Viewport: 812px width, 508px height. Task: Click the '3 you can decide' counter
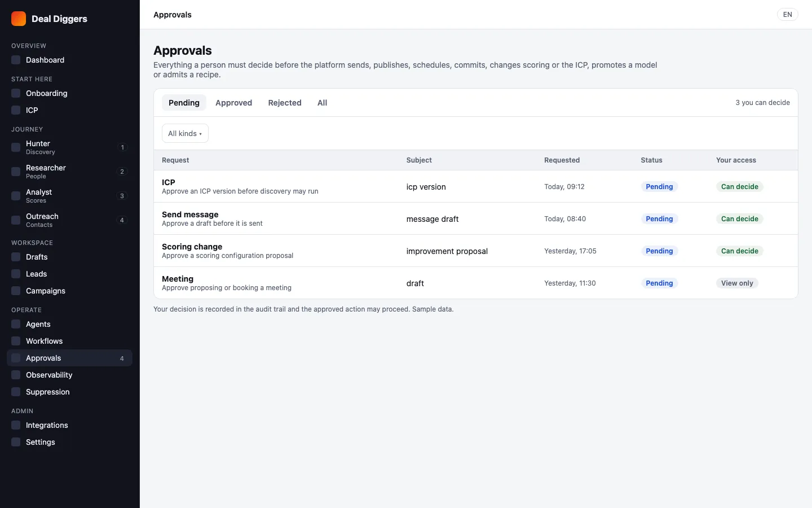(x=762, y=103)
